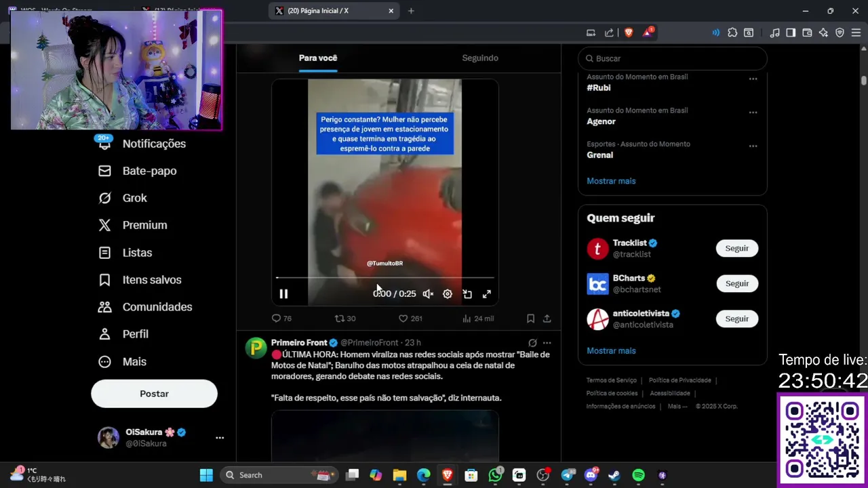Open account menu dots beside OiSakura
The height and width of the screenshot is (488, 868).
[220, 438]
